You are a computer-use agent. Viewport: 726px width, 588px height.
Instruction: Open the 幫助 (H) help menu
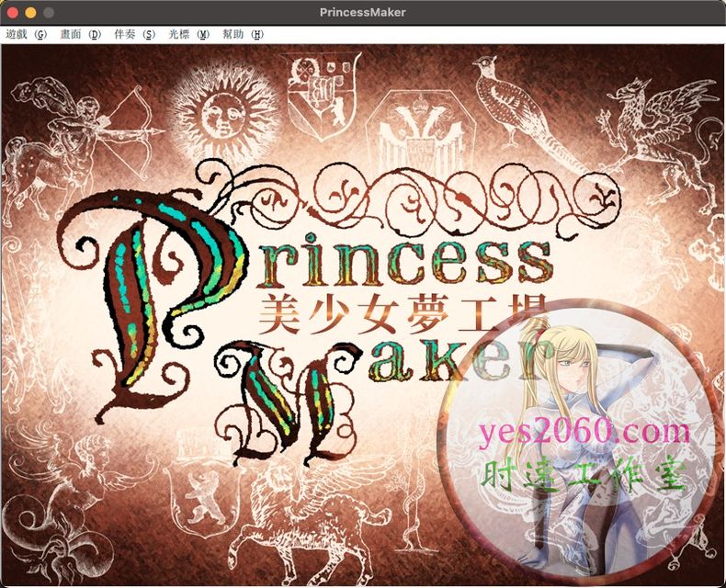point(243,34)
